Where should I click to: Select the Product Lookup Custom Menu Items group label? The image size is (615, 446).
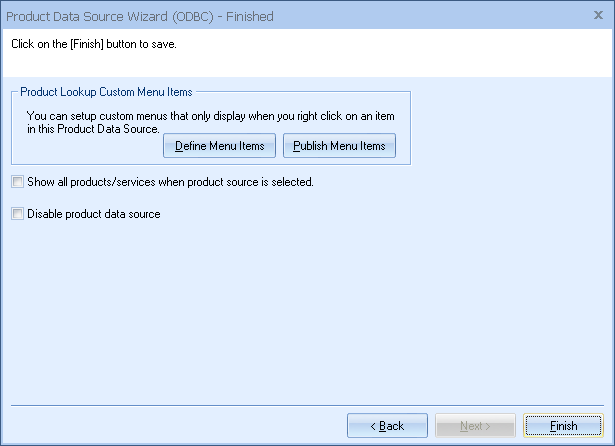(x=106, y=92)
